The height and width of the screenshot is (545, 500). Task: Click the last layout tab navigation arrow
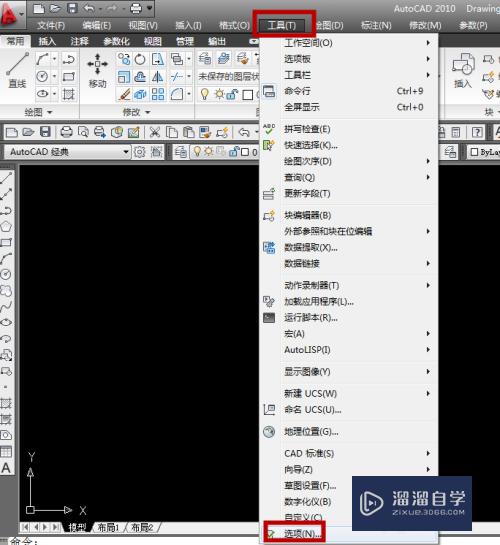click(55, 527)
